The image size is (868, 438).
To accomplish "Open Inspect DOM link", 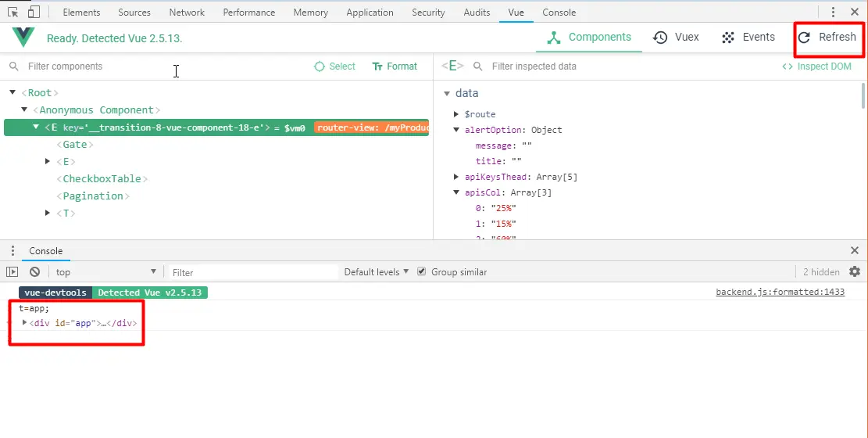I will [816, 66].
